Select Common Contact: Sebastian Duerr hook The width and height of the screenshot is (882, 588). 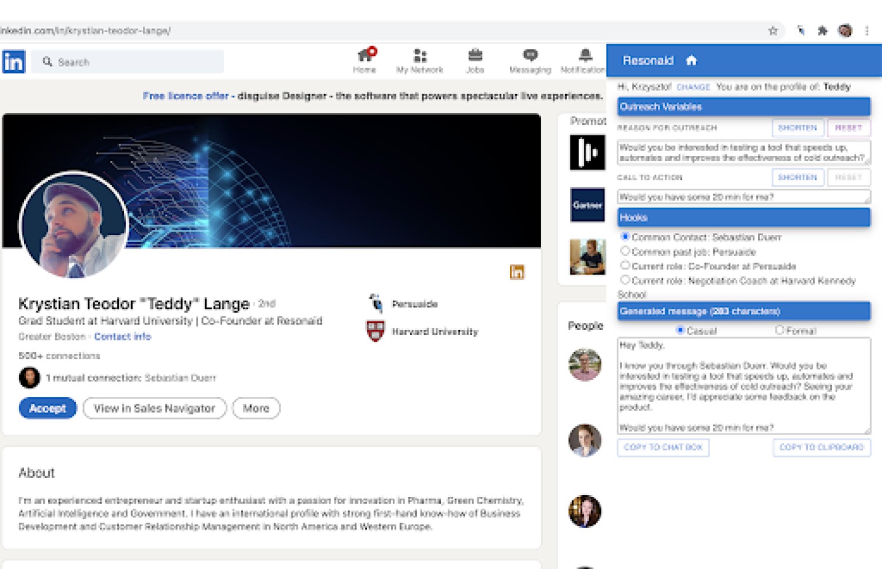click(x=626, y=236)
